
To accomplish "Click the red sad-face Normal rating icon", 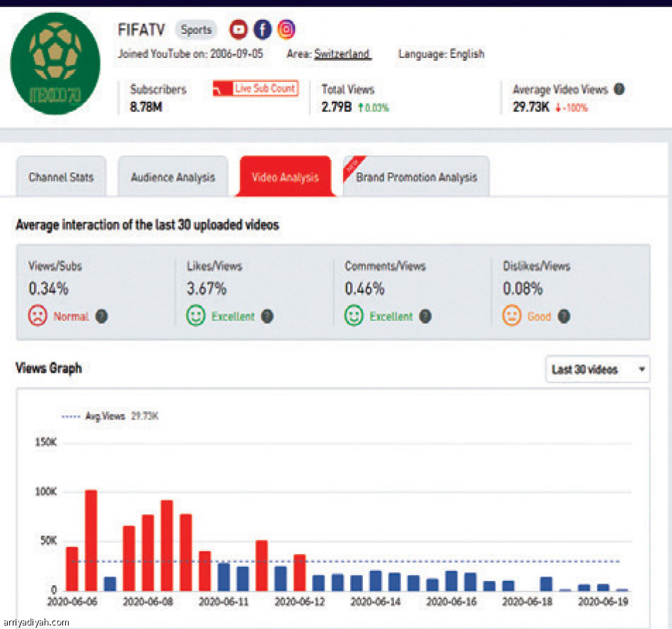I will [37, 316].
